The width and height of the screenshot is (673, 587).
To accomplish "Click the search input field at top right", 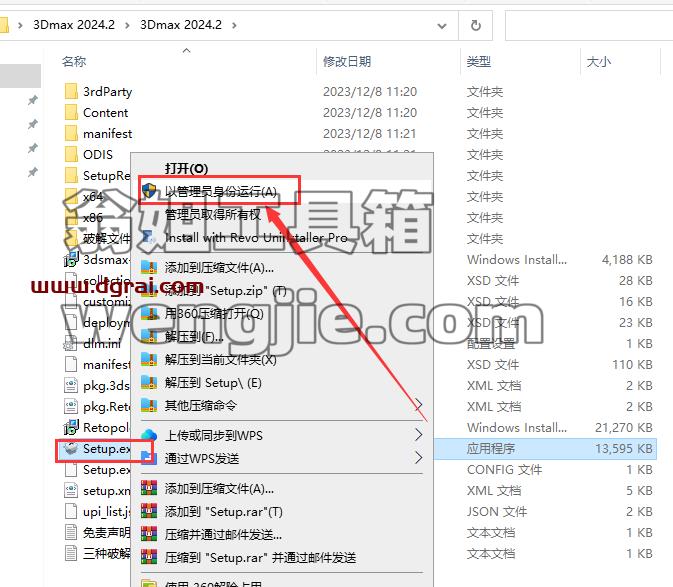I will pos(589,26).
